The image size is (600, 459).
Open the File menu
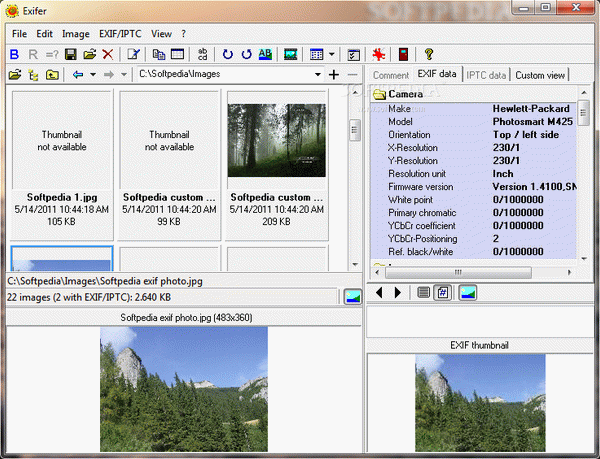(x=20, y=34)
